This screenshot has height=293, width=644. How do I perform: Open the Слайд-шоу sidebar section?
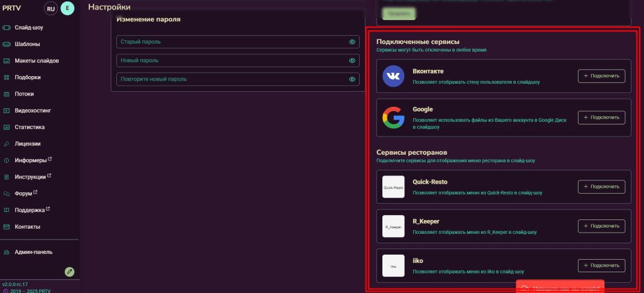(x=29, y=28)
